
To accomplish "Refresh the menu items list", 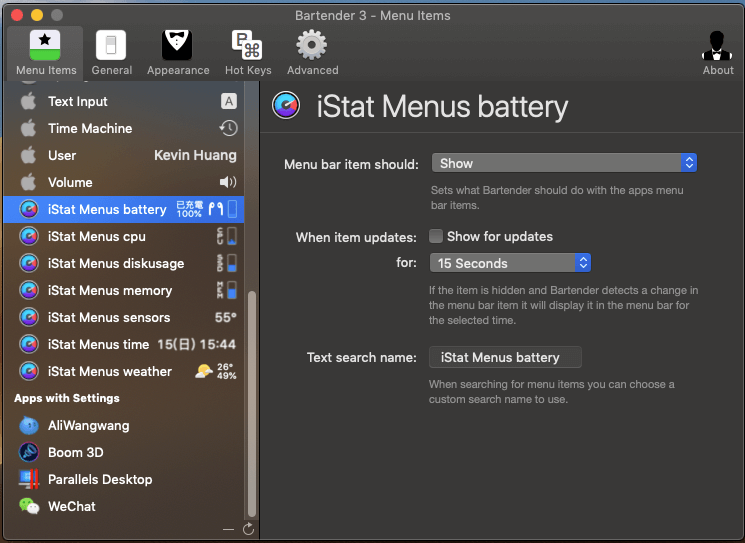I will point(248,529).
